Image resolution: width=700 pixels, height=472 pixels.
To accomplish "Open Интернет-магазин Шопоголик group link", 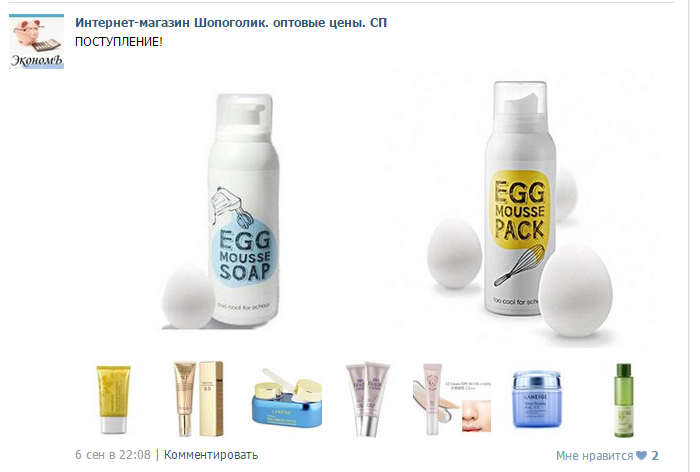I will pyautogui.click(x=231, y=23).
